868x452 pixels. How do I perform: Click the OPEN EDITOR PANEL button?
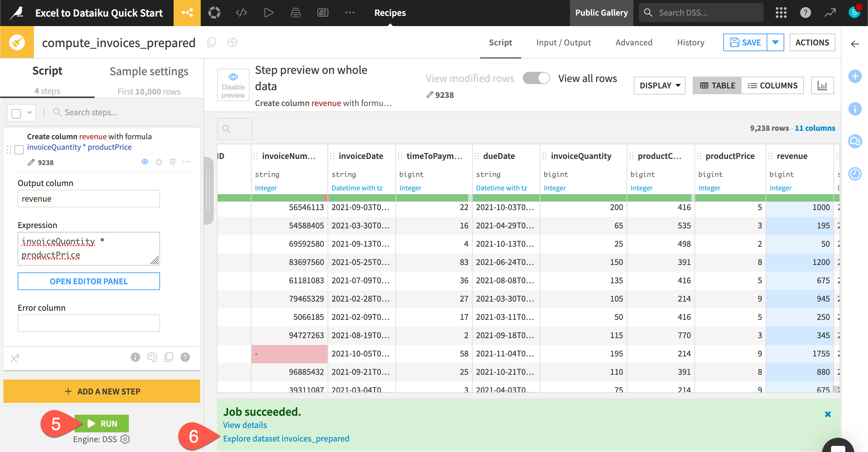pos(89,281)
